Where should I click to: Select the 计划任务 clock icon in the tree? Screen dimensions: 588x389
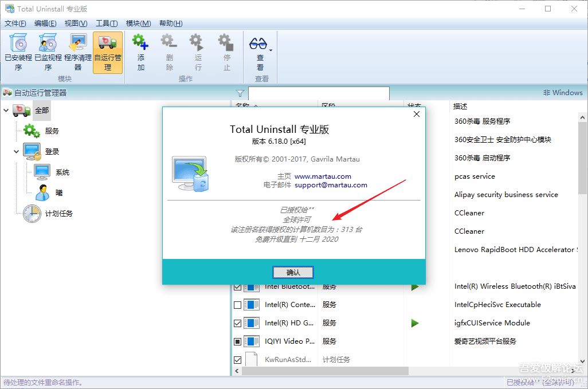coord(32,214)
